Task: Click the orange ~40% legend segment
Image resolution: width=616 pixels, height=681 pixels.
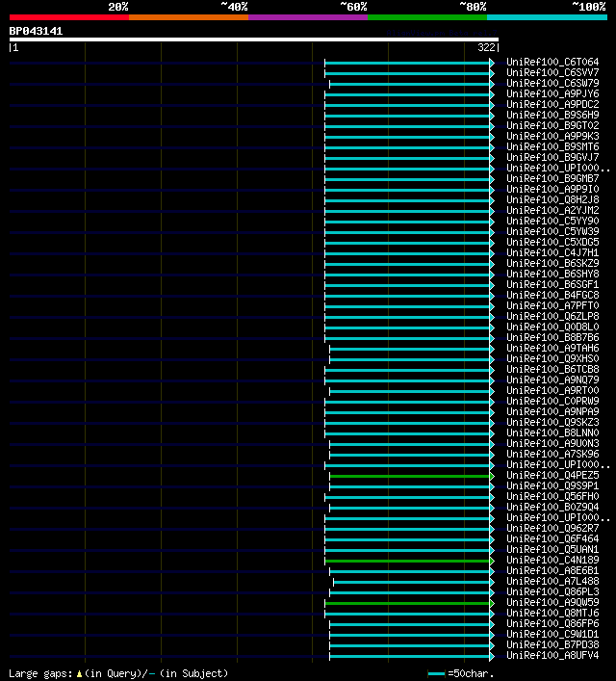Action: (x=189, y=17)
